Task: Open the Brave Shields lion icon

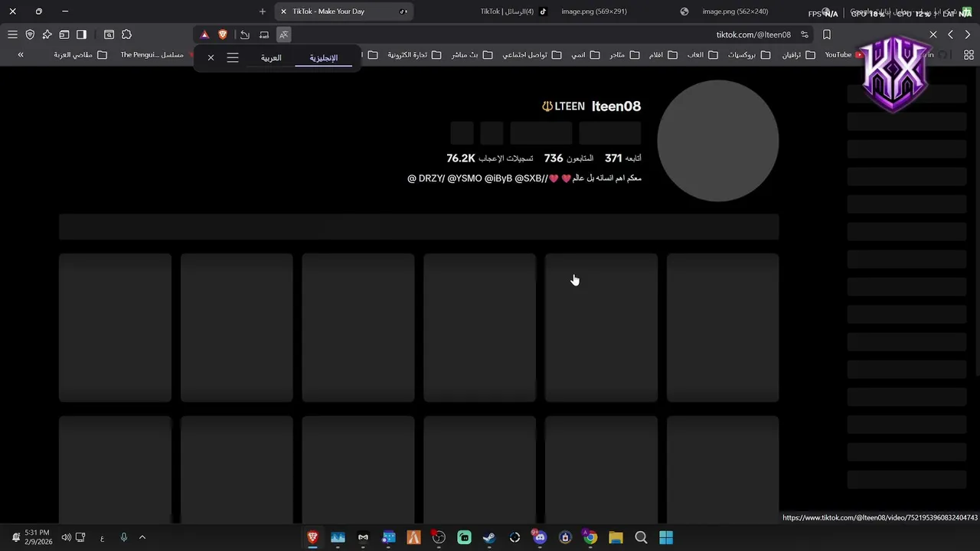Action: 223,34
